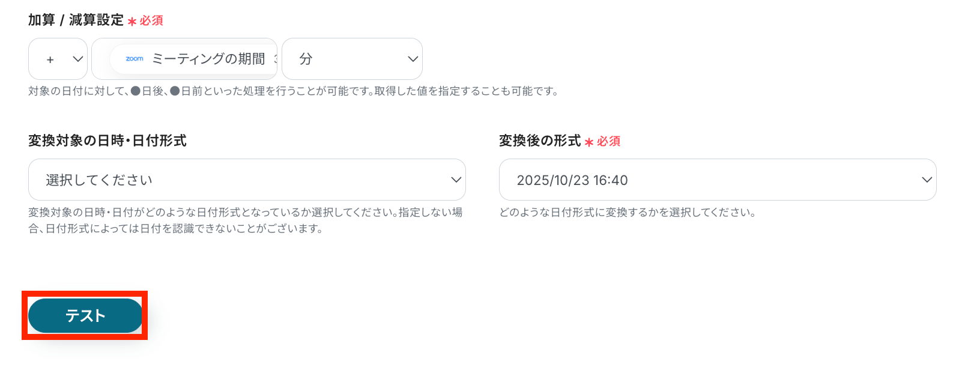Click the 変換対象の日時・日付形式 field label
This screenshot has width=980, height=382.
point(107,141)
